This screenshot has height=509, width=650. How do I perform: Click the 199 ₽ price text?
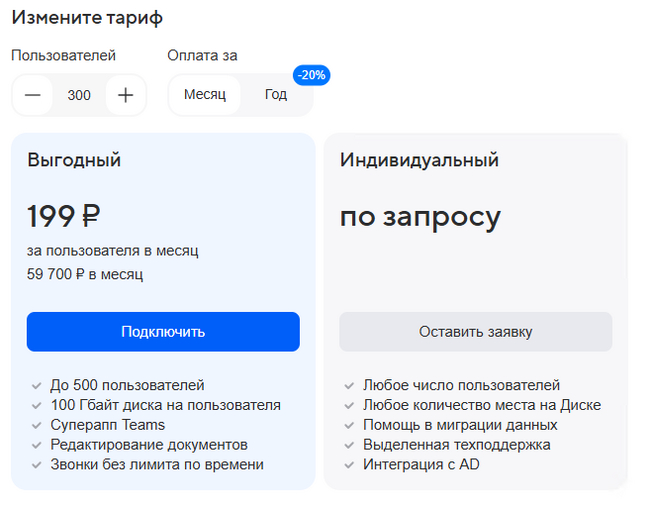click(x=64, y=215)
